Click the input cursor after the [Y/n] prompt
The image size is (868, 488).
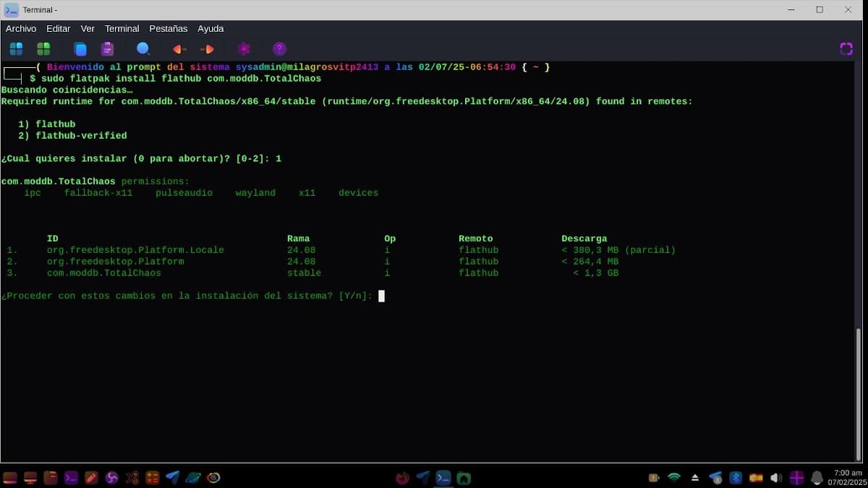click(381, 296)
